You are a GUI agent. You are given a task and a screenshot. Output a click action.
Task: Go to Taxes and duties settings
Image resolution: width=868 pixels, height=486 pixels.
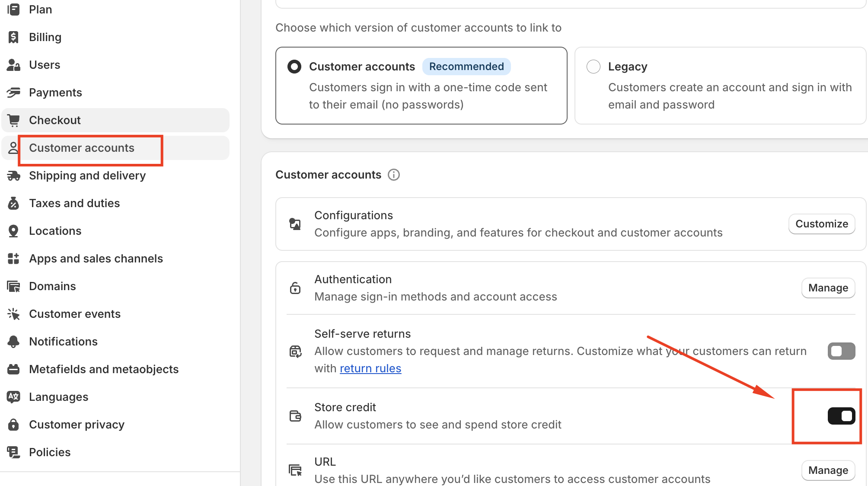tap(74, 203)
